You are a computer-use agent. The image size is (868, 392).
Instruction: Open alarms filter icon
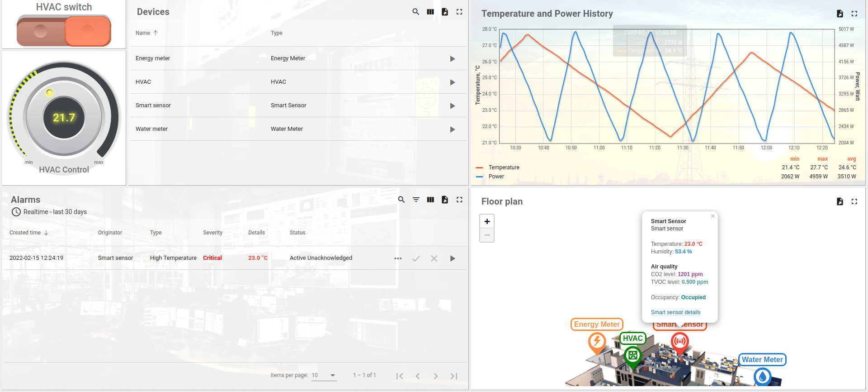416,200
